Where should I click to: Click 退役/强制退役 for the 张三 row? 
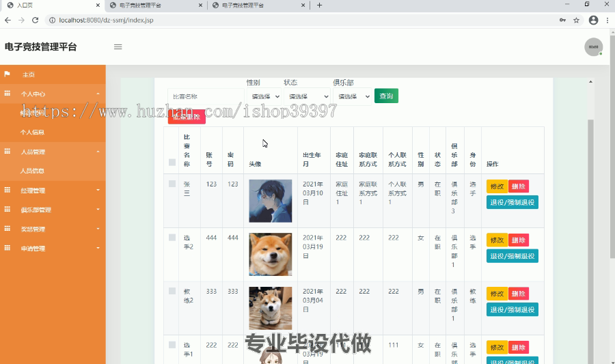(512, 203)
